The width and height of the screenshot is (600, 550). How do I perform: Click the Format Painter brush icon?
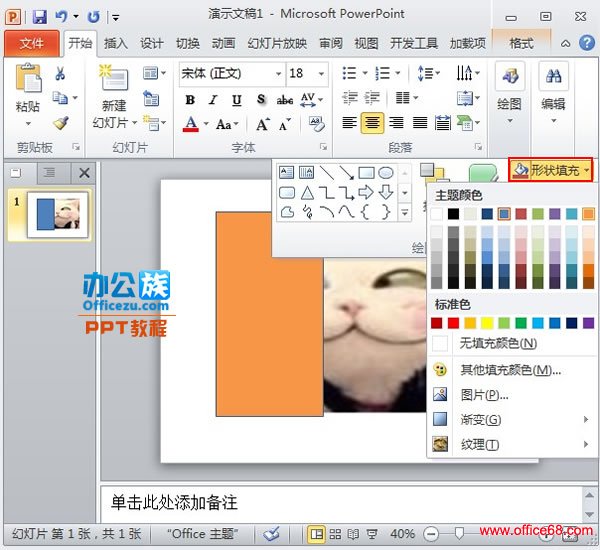60,123
